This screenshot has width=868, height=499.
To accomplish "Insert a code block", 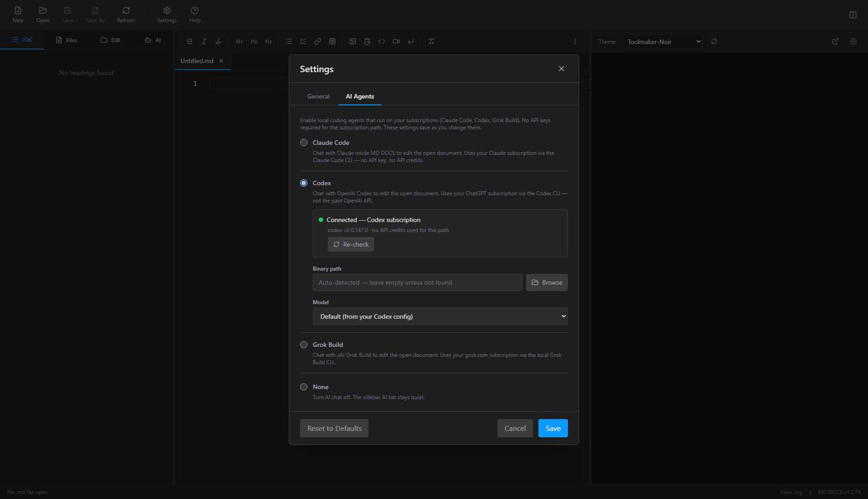I will 382,41.
